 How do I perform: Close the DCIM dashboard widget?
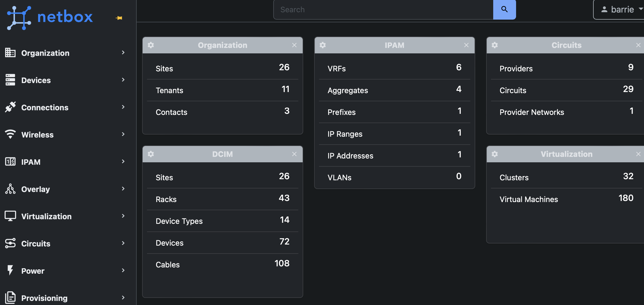point(294,154)
